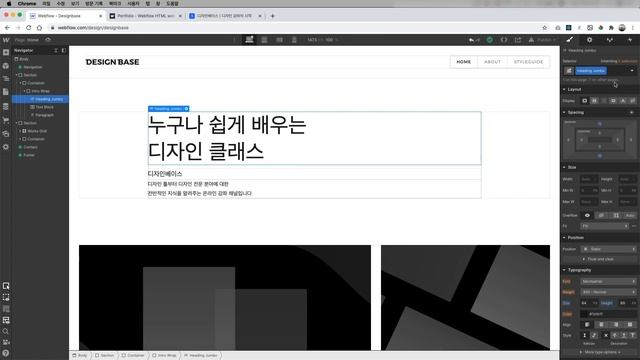Viewport: 640px width, 360px height.
Task: Open the font Weight dropdown
Action: click(608, 292)
